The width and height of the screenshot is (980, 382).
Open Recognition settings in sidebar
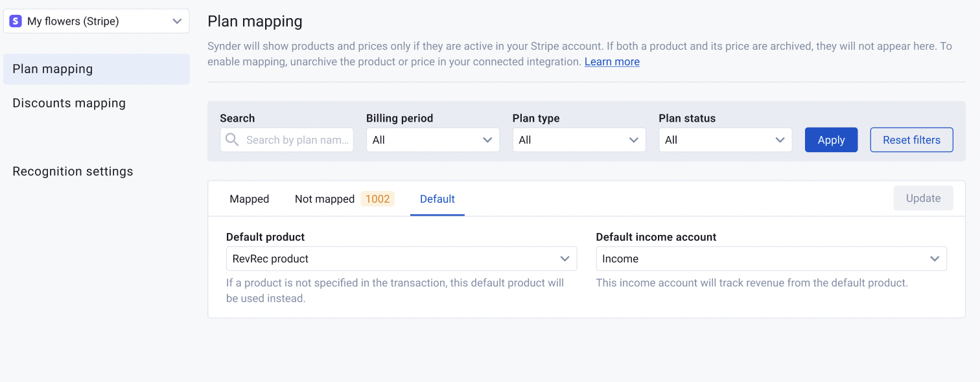click(73, 172)
